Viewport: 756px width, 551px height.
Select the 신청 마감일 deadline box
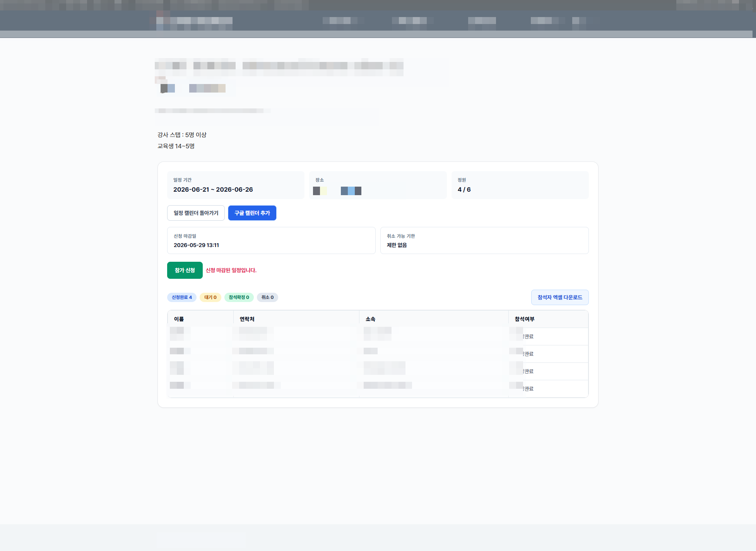point(271,240)
